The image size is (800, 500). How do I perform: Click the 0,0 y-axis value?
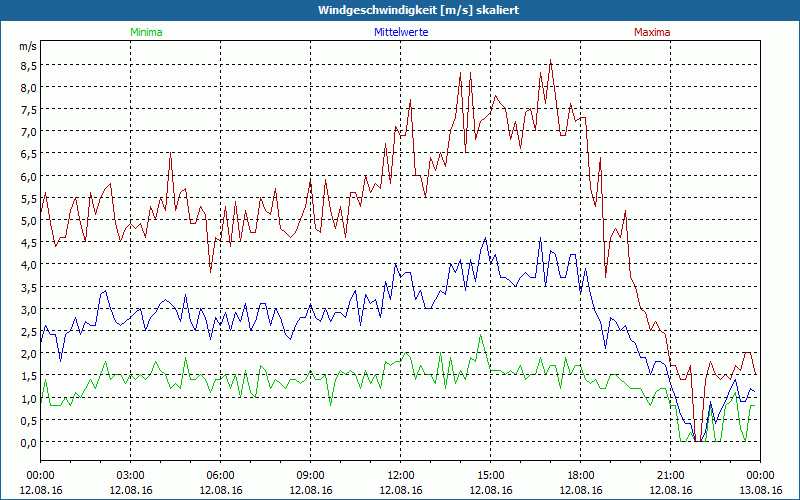pos(29,442)
